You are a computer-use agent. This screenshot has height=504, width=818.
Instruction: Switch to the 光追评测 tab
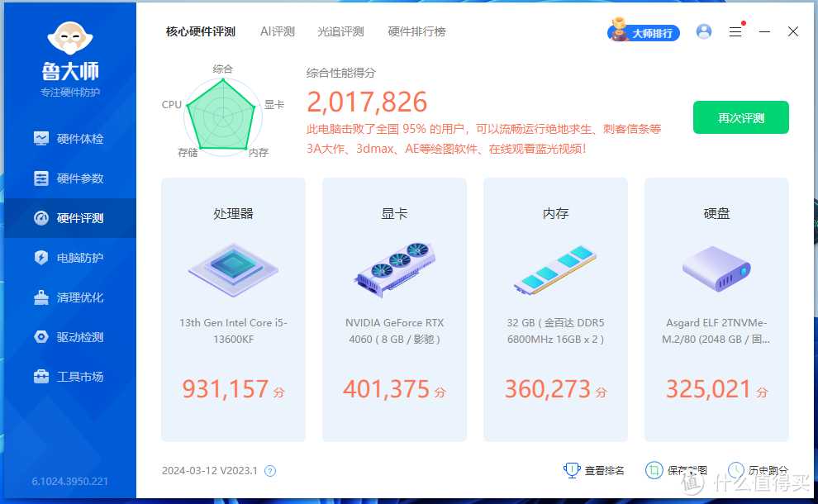340,32
